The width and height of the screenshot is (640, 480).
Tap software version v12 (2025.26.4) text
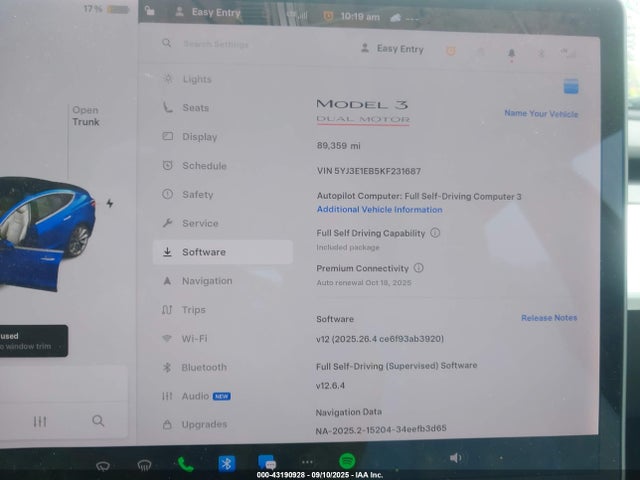pos(380,339)
